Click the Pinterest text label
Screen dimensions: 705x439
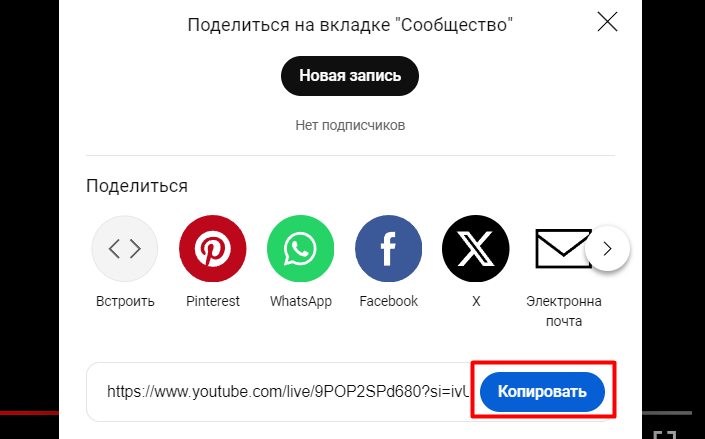213,301
